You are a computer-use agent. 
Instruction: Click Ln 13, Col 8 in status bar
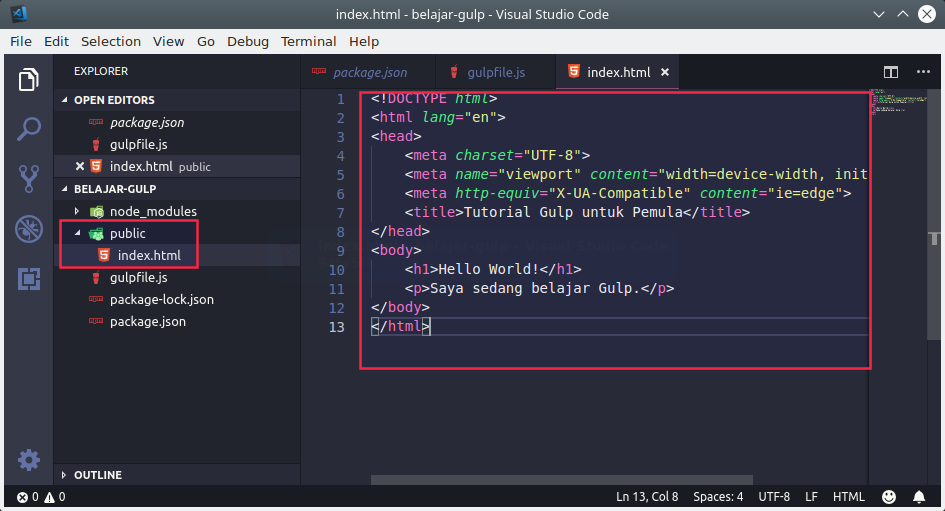[647, 497]
